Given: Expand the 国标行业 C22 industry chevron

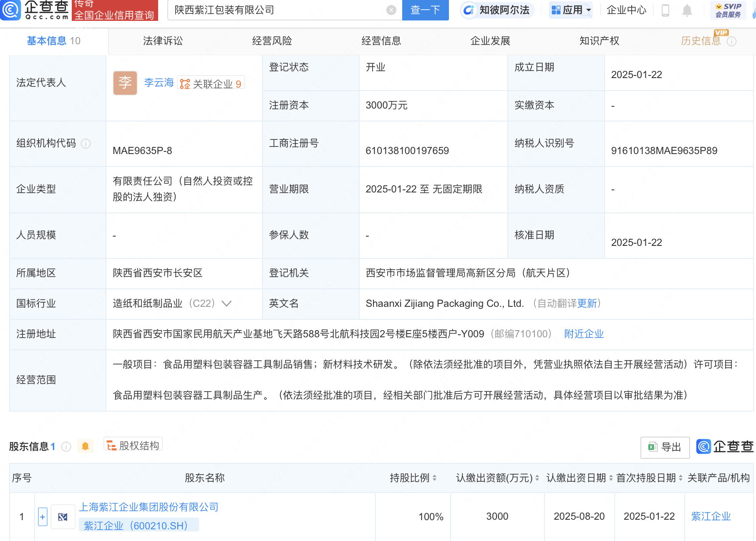Looking at the screenshot, I should pyautogui.click(x=227, y=303).
